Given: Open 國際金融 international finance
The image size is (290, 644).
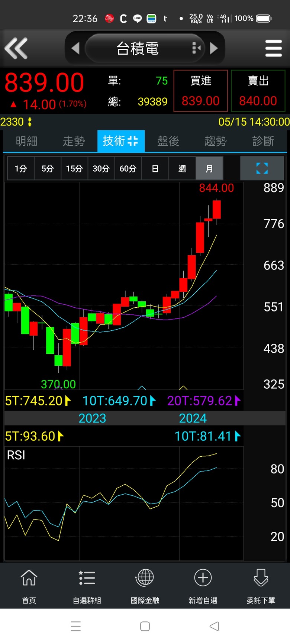Looking at the screenshot, I should coord(145,586).
